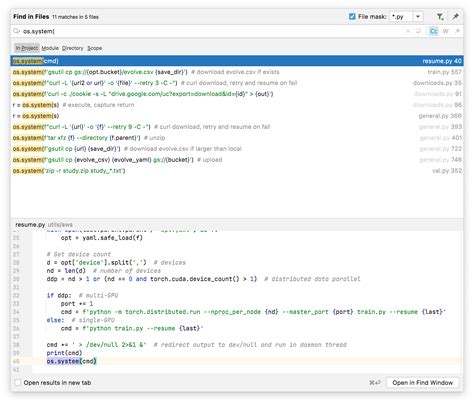Select the gsutil upload result row
Screen dimensions: 474x404
tap(237, 160)
